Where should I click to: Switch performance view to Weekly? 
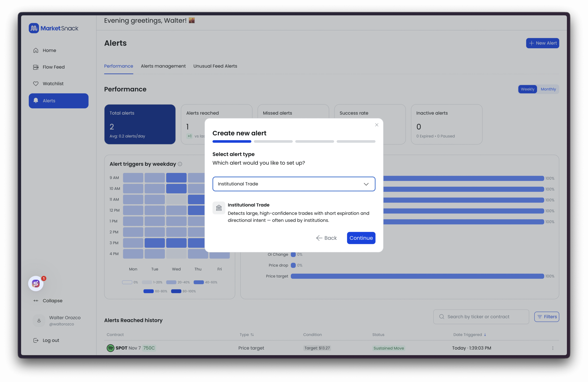527,89
